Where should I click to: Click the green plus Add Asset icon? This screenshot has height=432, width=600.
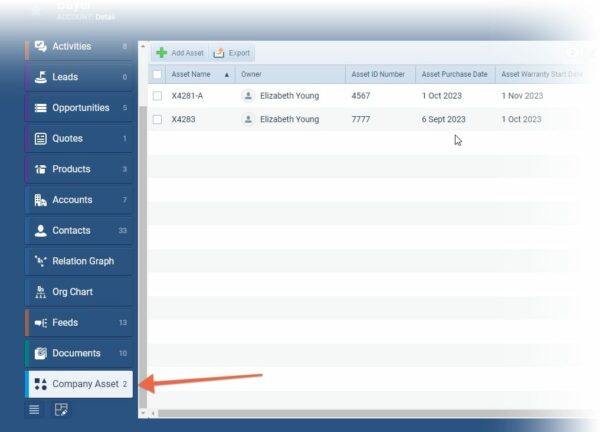coord(162,53)
